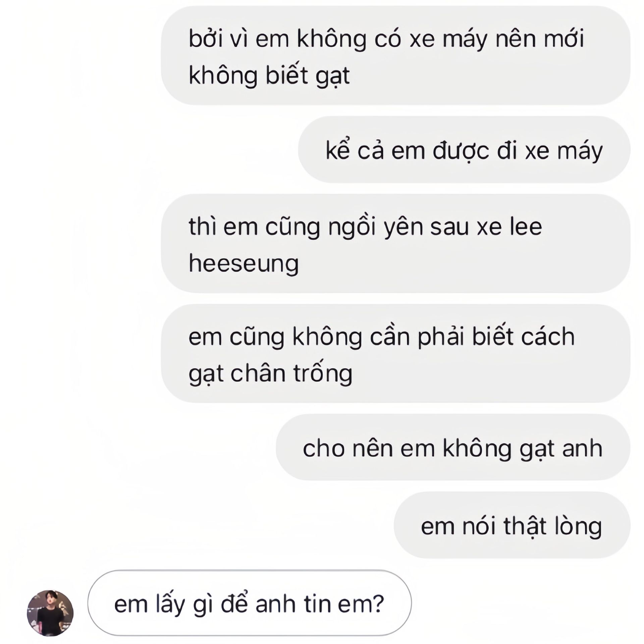Click the words "gạt chân trống"

coord(270,373)
